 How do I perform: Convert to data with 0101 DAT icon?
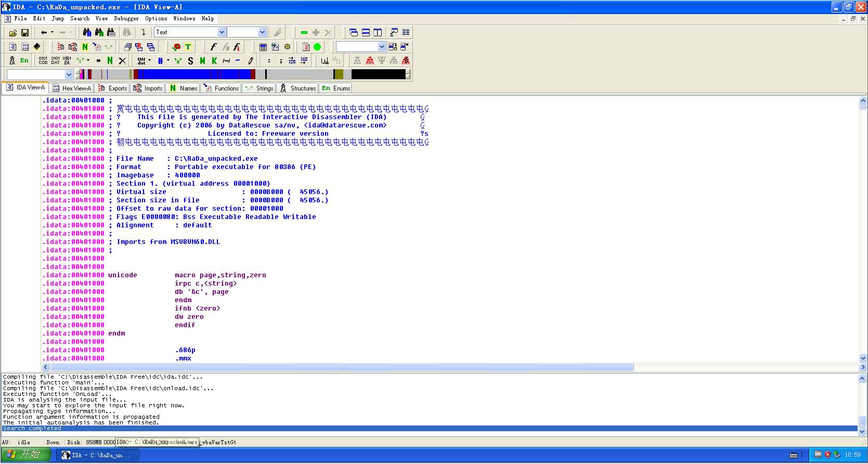click(55, 61)
